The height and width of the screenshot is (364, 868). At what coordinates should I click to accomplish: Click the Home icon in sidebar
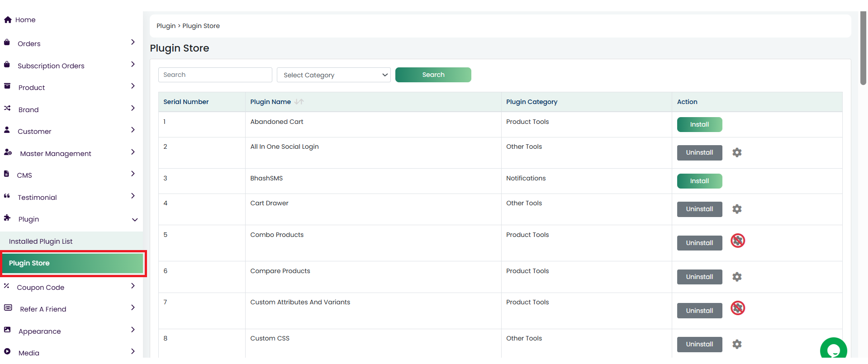8,20
